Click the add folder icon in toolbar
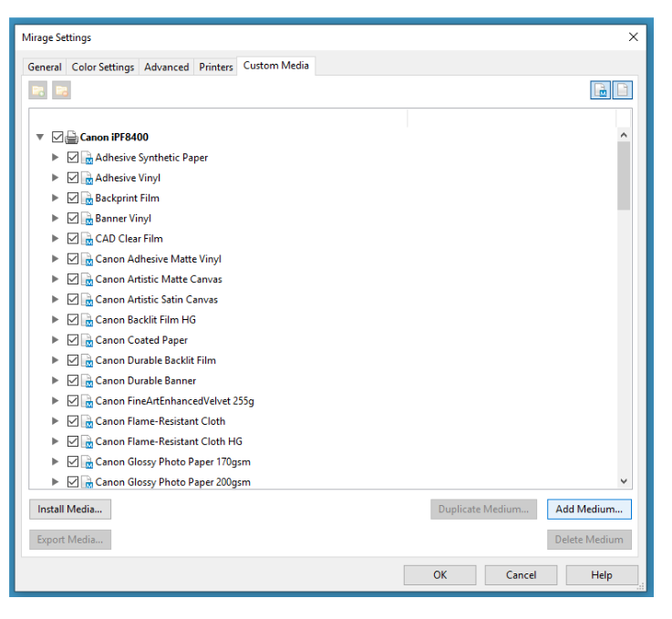This screenshot has height=619, width=672. [38, 91]
